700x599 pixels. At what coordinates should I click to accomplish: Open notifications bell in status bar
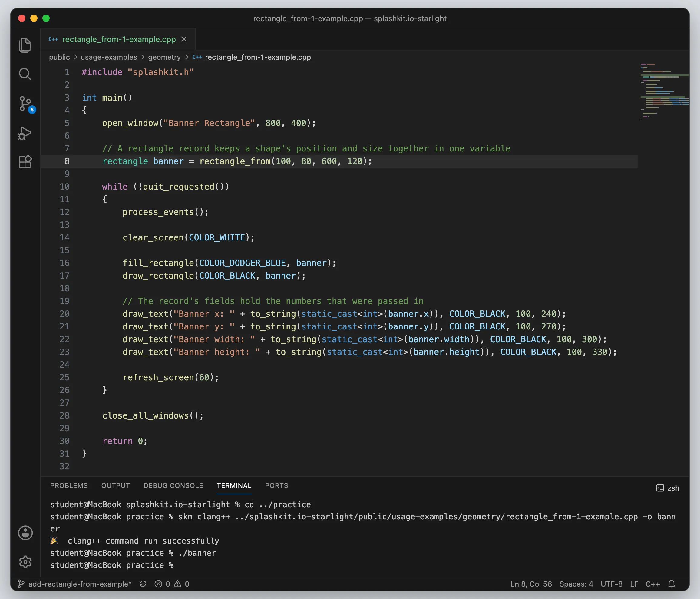[x=672, y=584]
